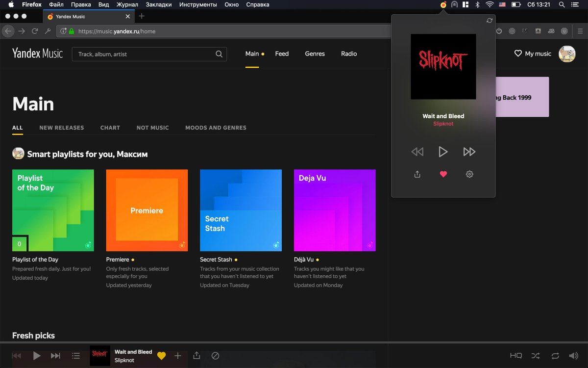
Task: Click the URL address bar music.yandex.ru/home
Action: point(223,31)
